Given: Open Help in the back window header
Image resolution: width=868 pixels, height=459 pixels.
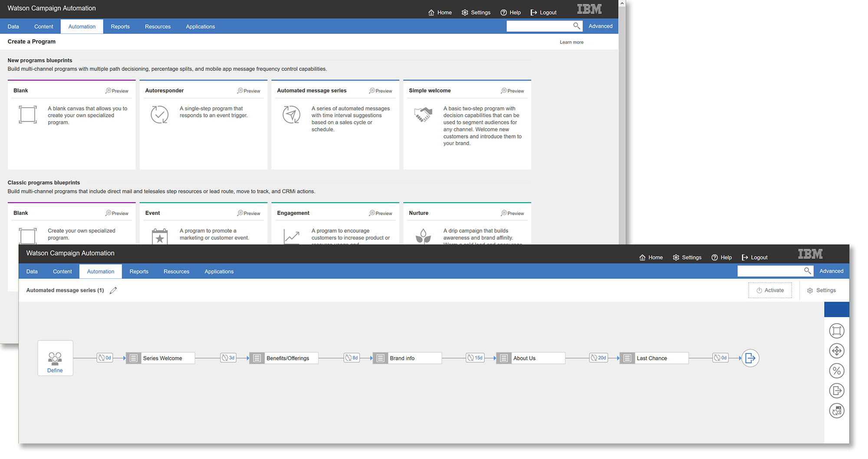Looking at the screenshot, I should (x=510, y=13).
